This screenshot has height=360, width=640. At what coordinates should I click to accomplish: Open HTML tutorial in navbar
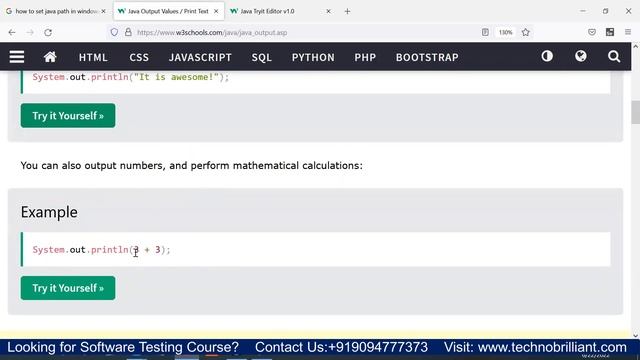pyautogui.click(x=93, y=57)
